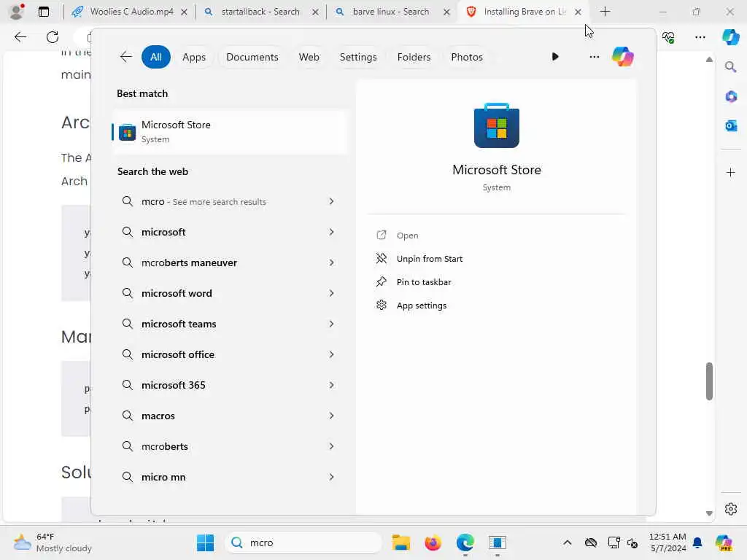Expand microsoft 365 suggestion arrow

[331, 385]
